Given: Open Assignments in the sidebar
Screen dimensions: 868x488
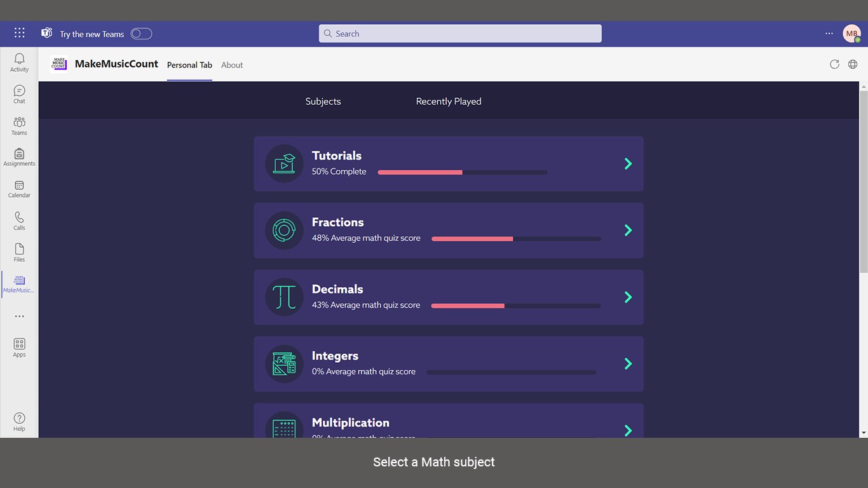Looking at the screenshot, I should tap(19, 157).
